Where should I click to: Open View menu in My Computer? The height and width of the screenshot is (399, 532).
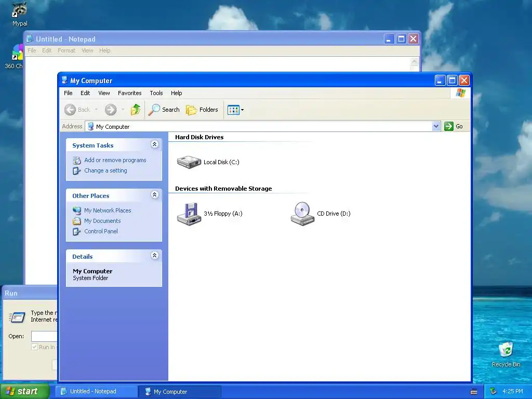point(104,93)
